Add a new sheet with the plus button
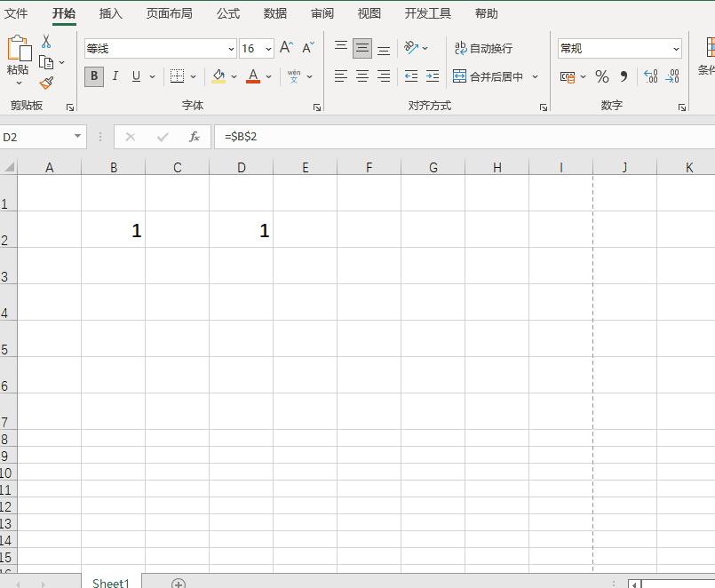Screen dimensions: 715x588 click(x=179, y=584)
